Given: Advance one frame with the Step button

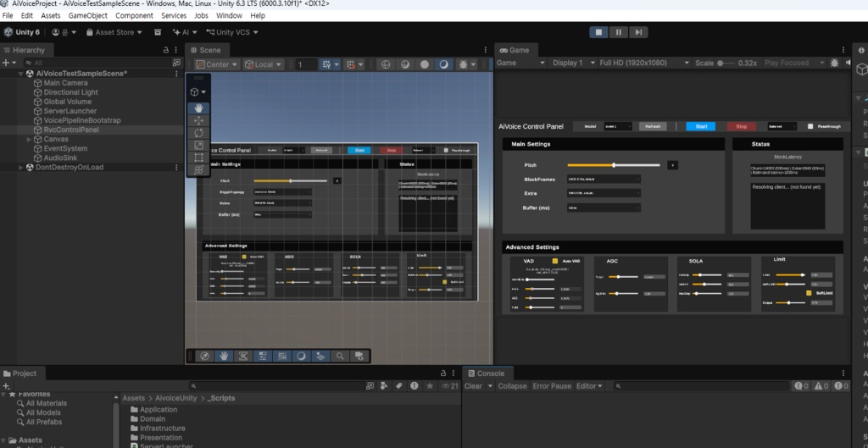Looking at the screenshot, I should coord(638,32).
